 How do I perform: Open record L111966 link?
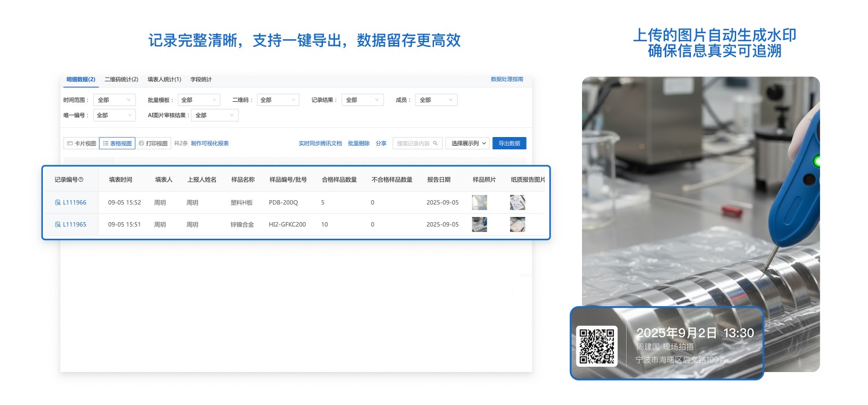point(75,203)
